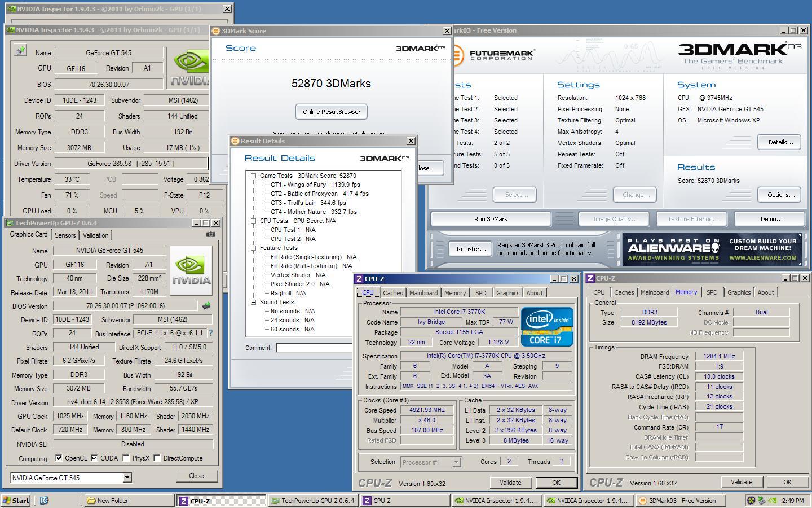Click the Close button in GPU-Z
The width and height of the screenshot is (812, 508).
196,476
